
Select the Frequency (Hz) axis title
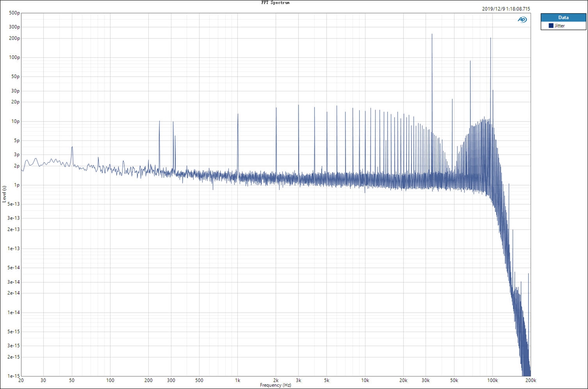click(x=275, y=385)
